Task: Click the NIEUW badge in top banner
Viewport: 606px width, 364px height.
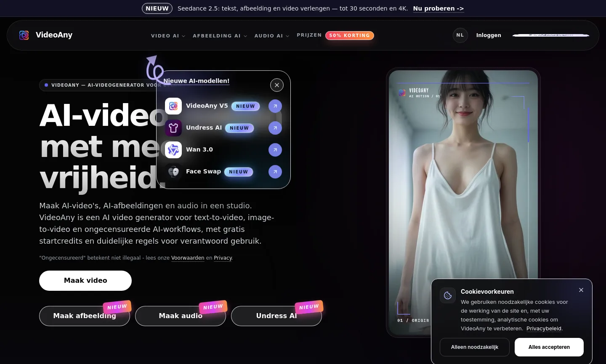Action: click(157, 8)
